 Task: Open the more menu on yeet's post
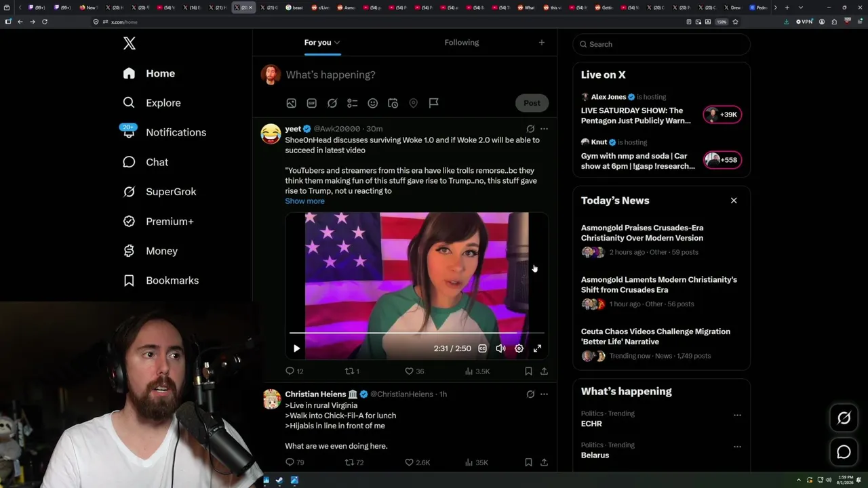[544, 129]
